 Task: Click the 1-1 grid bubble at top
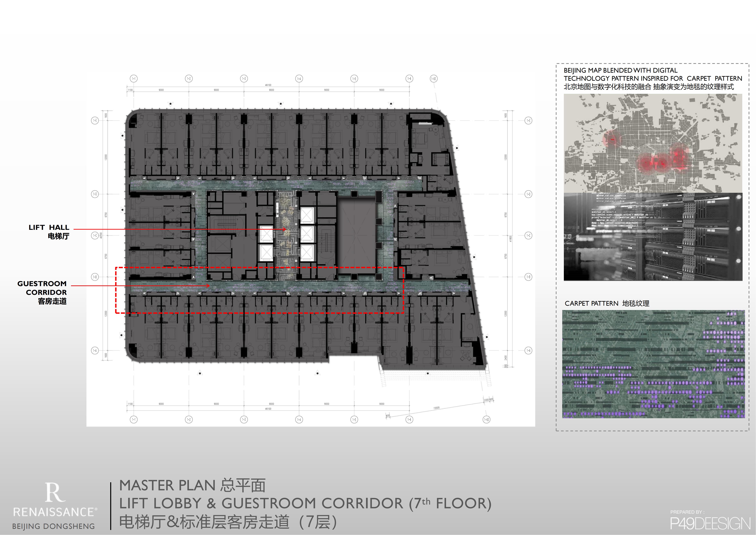(x=134, y=79)
